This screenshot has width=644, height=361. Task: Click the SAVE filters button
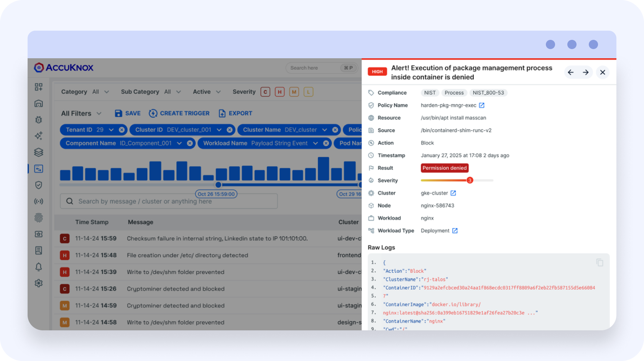pos(128,113)
